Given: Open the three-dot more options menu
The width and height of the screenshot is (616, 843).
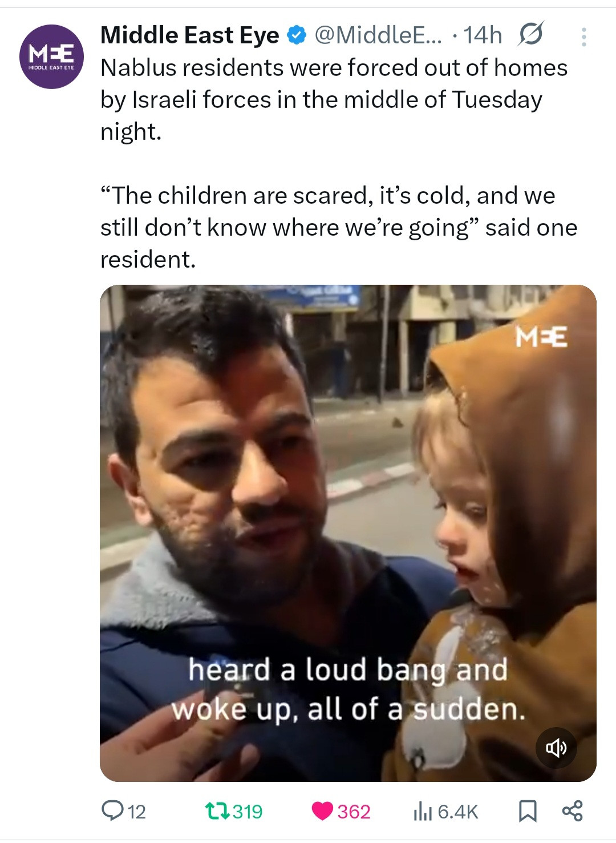Looking at the screenshot, I should tap(583, 37).
